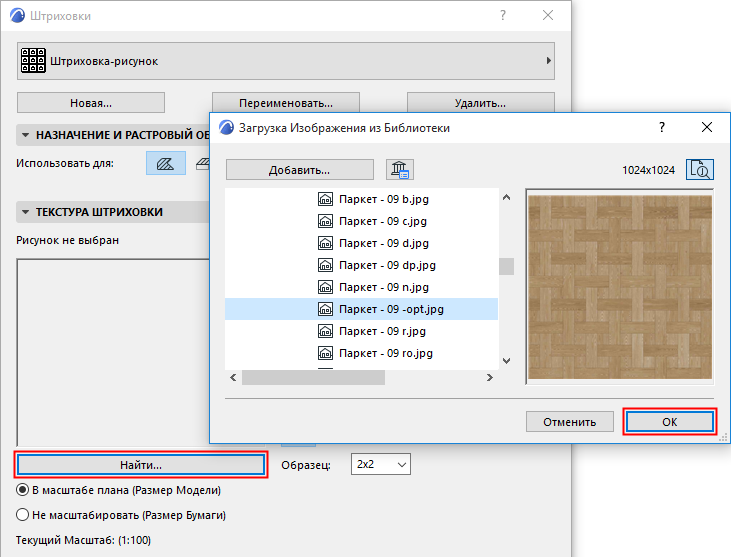Image resolution: width=731 pixels, height=557 pixels.
Task: Click the Добавить... button
Action: pyautogui.click(x=299, y=170)
